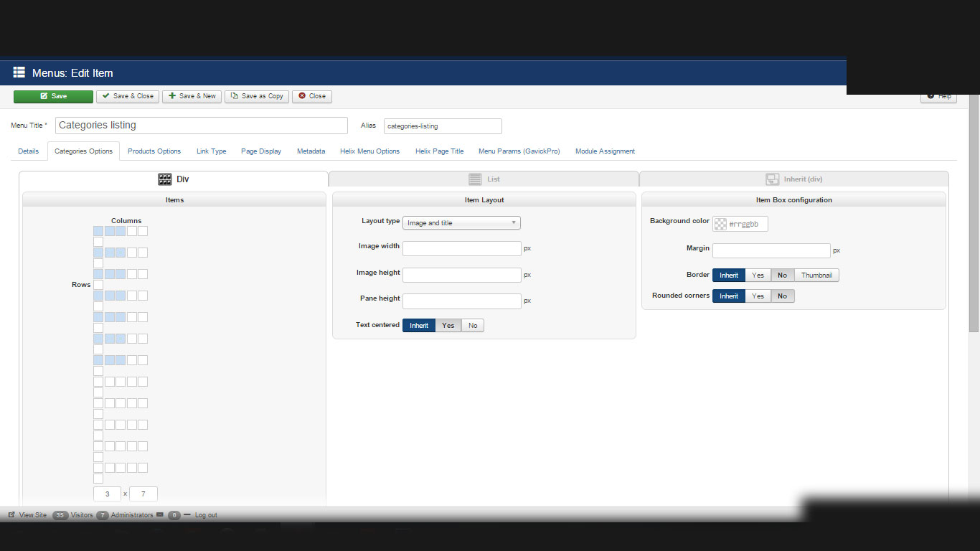Screen dimensions: 980x551
Task: Click the Log out link
Action: [206, 515]
